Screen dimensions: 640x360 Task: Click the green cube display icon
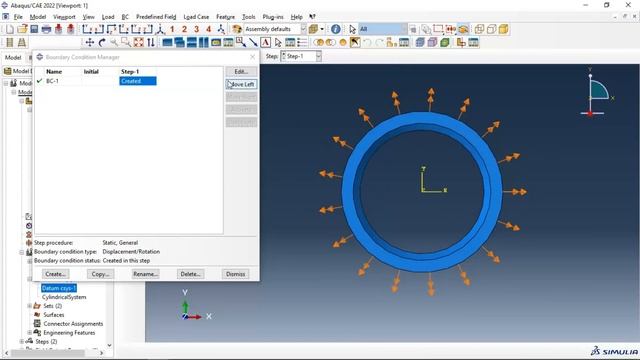(444, 42)
